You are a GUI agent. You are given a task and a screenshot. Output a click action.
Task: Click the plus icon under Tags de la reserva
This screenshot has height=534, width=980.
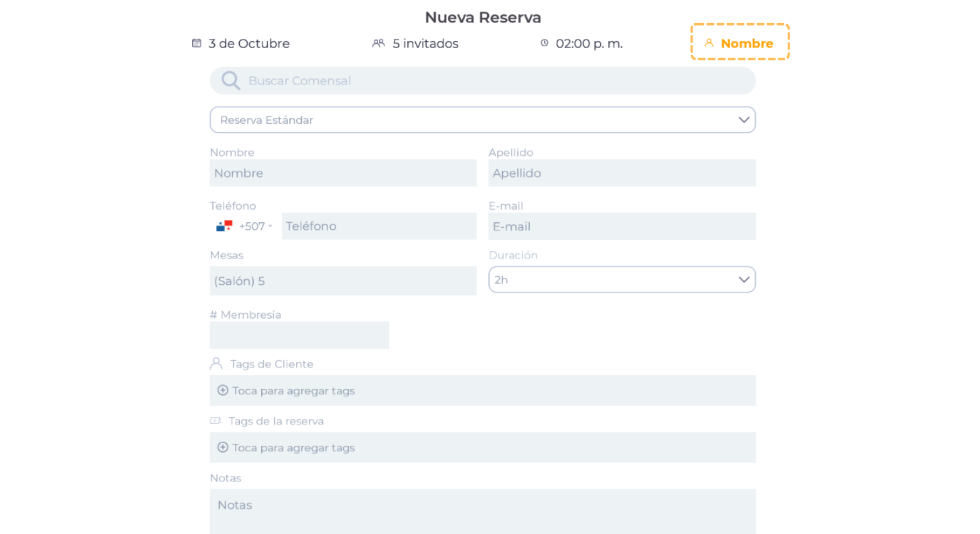[x=222, y=448]
